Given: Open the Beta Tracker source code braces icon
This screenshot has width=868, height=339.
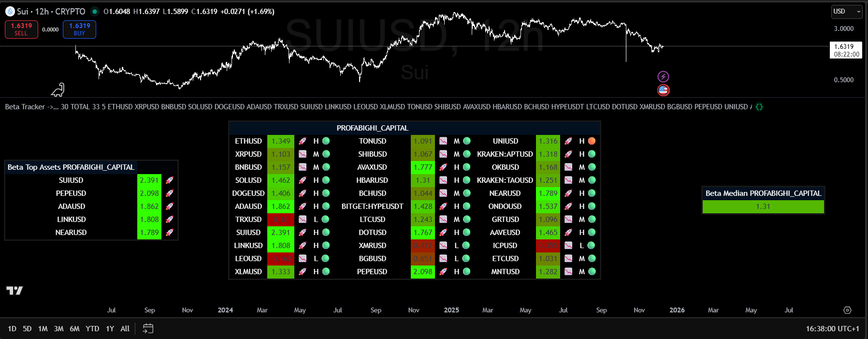Looking at the screenshot, I should tap(759, 107).
